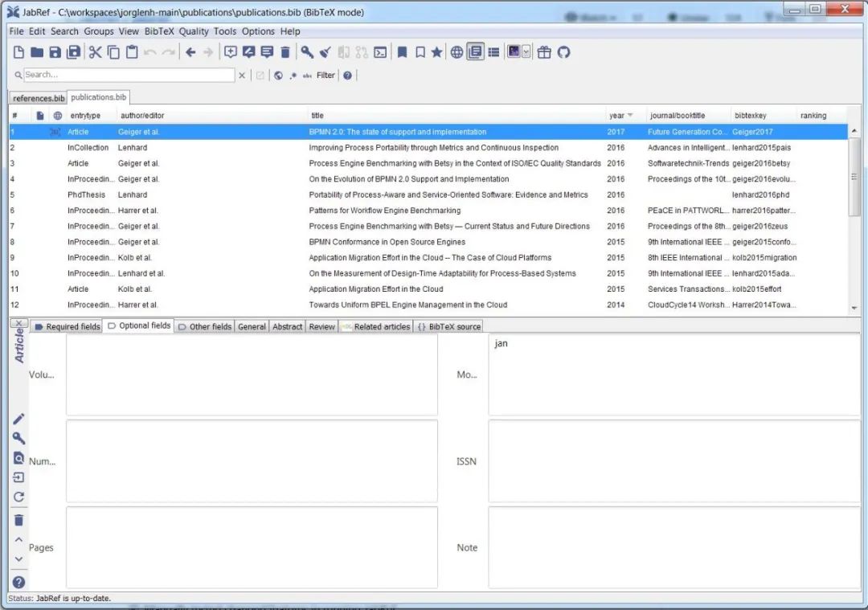Toggle the web search globe panel
The height and width of the screenshot is (610, 868).
click(x=457, y=52)
